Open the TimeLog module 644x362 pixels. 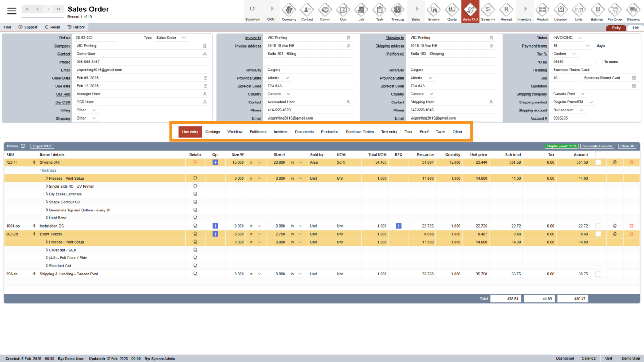pyautogui.click(x=397, y=11)
